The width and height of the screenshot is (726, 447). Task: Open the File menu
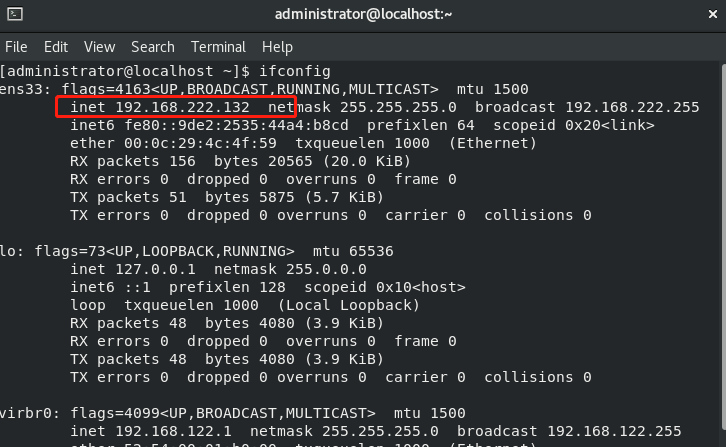pos(16,47)
